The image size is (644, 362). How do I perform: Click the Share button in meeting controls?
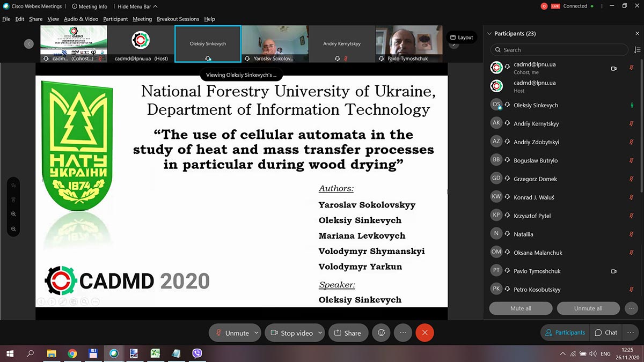348,333
